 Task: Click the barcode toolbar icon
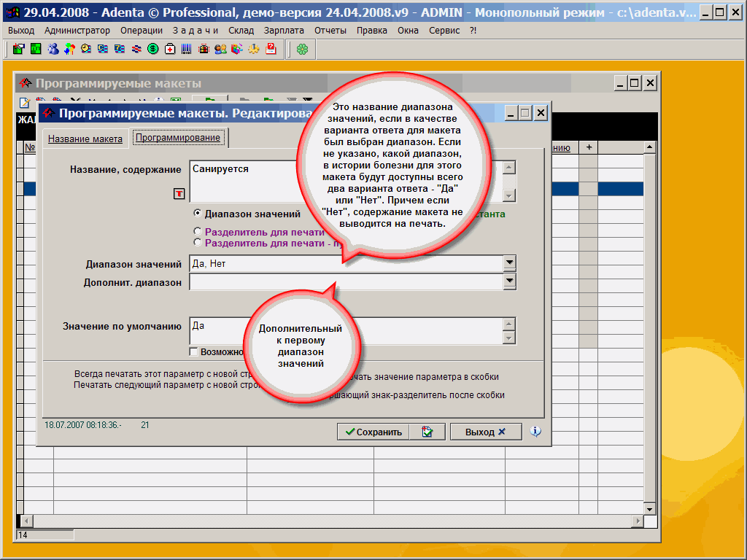(x=187, y=49)
